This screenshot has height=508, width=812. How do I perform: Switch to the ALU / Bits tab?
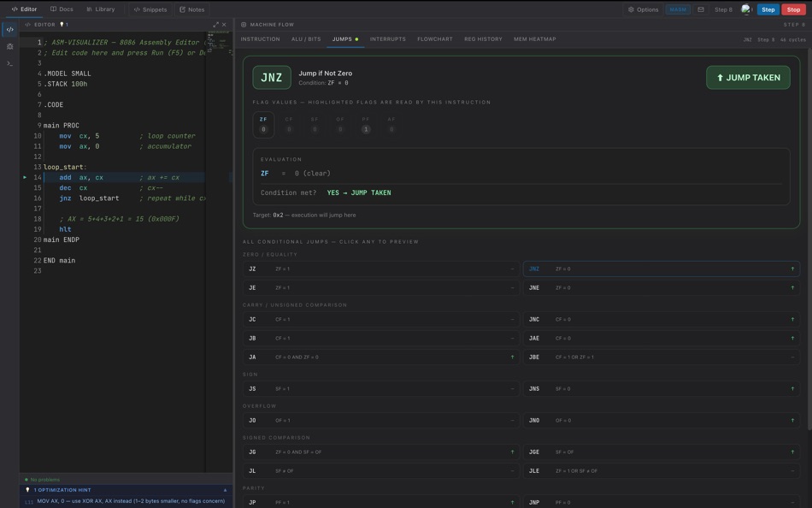pos(306,38)
